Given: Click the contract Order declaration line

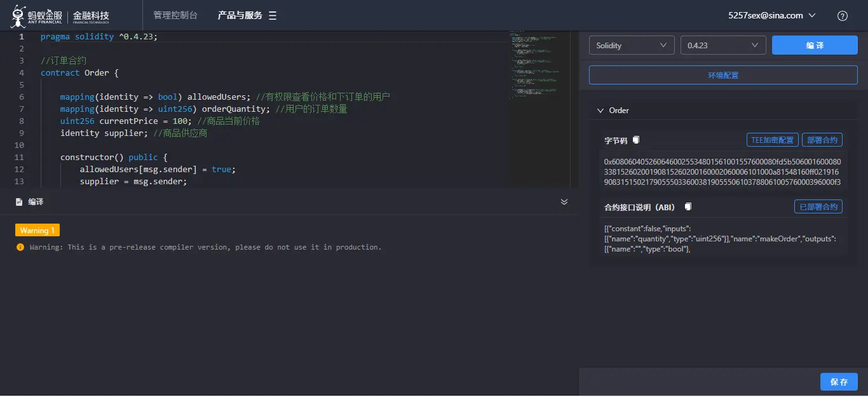Looking at the screenshot, I should [x=79, y=73].
